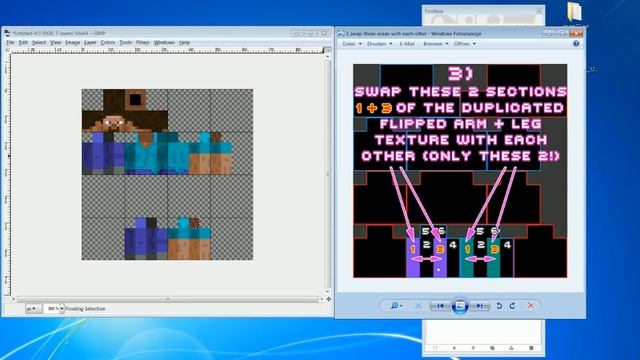Click the horizontal ruler in GIMP
The width and height of the screenshot is (640, 360).
point(167,50)
